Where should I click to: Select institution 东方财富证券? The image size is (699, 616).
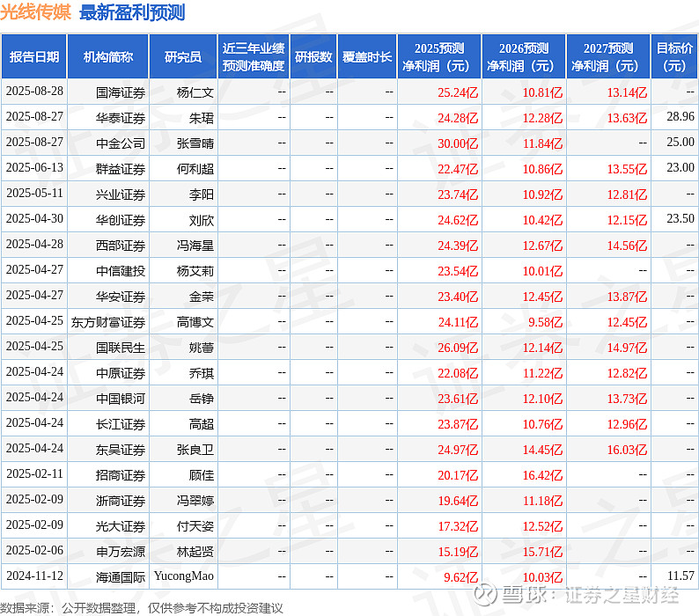(108, 322)
